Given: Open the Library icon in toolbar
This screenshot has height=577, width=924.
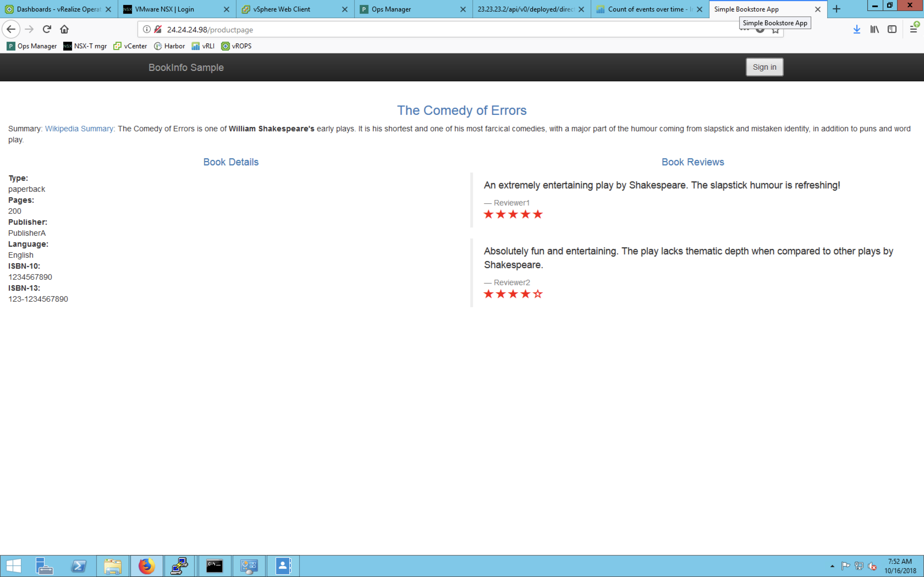Looking at the screenshot, I should pyautogui.click(x=875, y=29).
